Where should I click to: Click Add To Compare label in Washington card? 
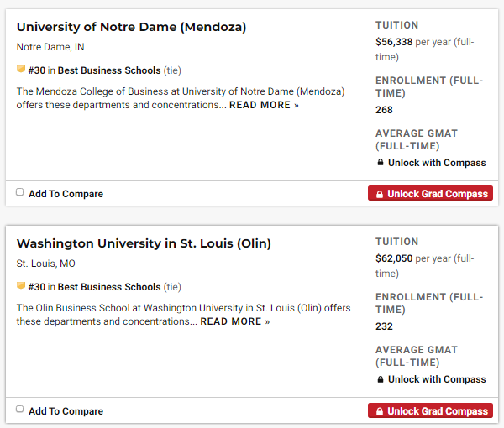tap(66, 411)
